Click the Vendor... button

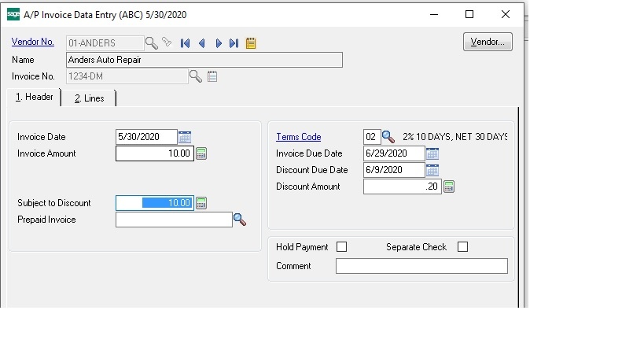[488, 42]
